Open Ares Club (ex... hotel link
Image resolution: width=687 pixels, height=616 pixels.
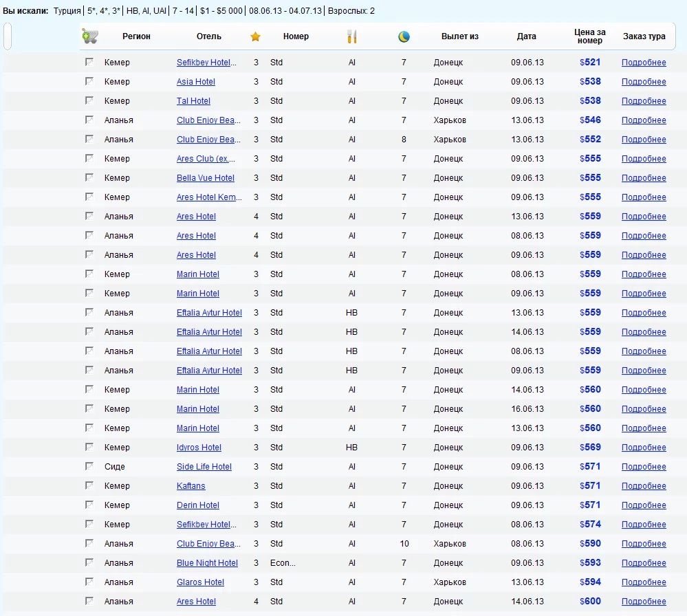click(x=206, y=159)
